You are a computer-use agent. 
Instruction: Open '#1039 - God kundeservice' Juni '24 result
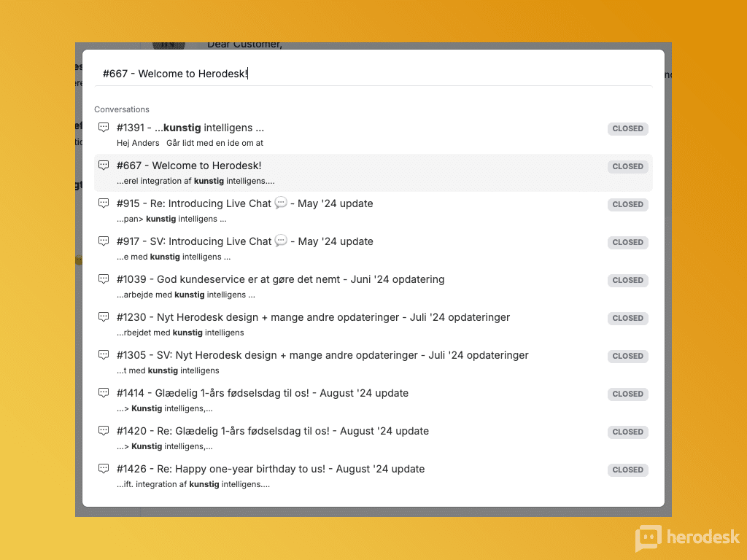point(280,280)
